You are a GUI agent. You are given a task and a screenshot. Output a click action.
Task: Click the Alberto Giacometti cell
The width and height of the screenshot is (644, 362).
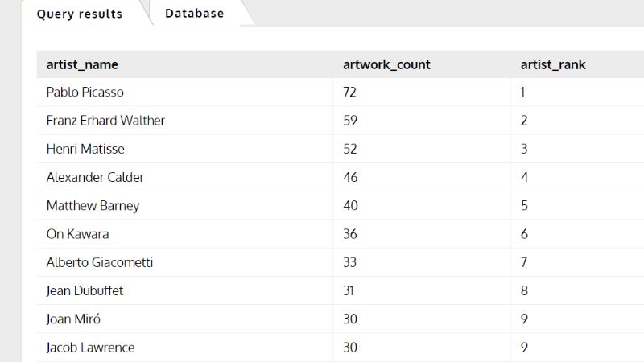pos(100,262)
